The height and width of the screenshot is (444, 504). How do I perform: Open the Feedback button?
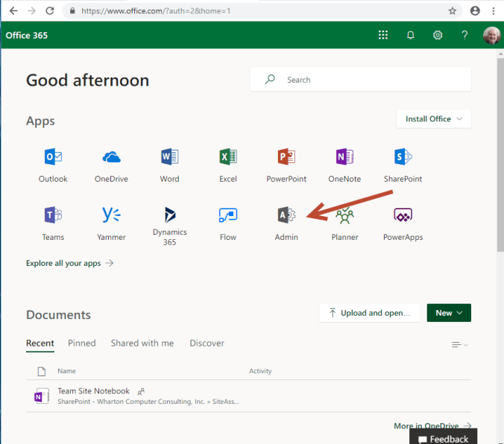[x=444, y=437]
